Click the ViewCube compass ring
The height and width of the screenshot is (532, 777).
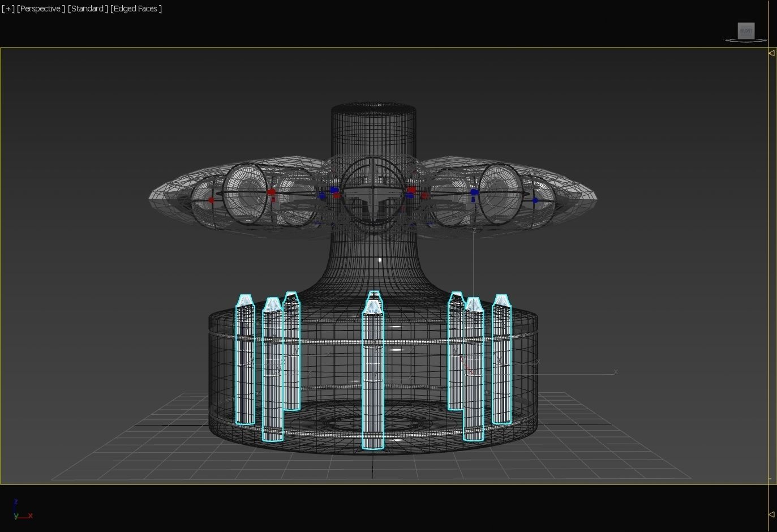point(730,40)
